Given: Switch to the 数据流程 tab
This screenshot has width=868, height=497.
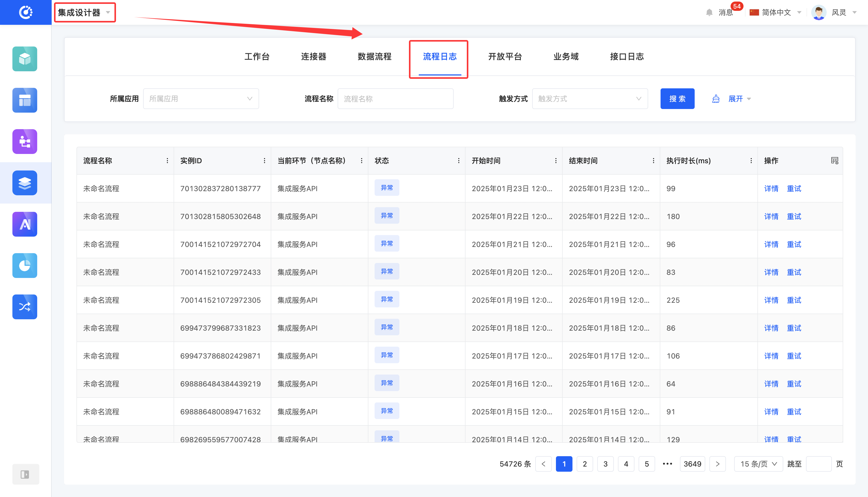Looking at the screenshot, I should 374,56.
